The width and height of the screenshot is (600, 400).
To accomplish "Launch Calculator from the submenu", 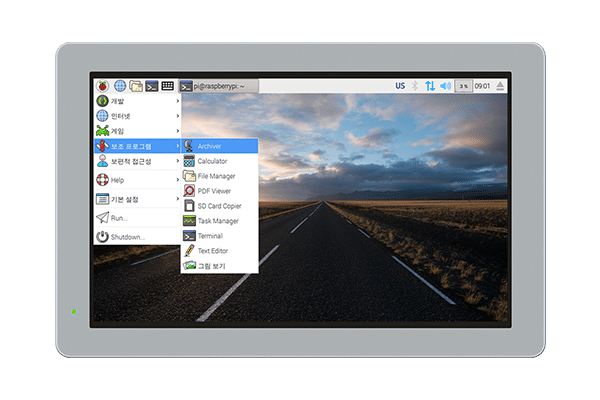I will pyautogui.click(x=220, y=161).
